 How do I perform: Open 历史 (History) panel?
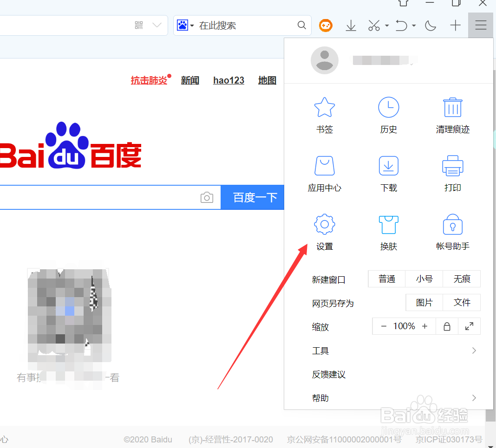[x=388, y=115]
